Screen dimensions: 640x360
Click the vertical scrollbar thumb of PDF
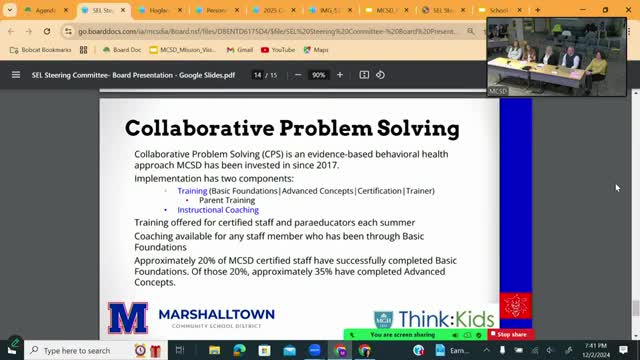636,308
